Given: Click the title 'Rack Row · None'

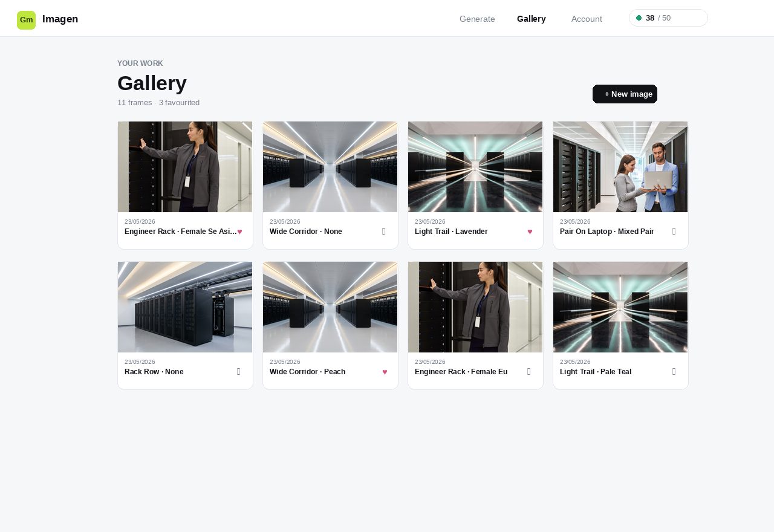Looking at the screenshot, I should (154, 372).
